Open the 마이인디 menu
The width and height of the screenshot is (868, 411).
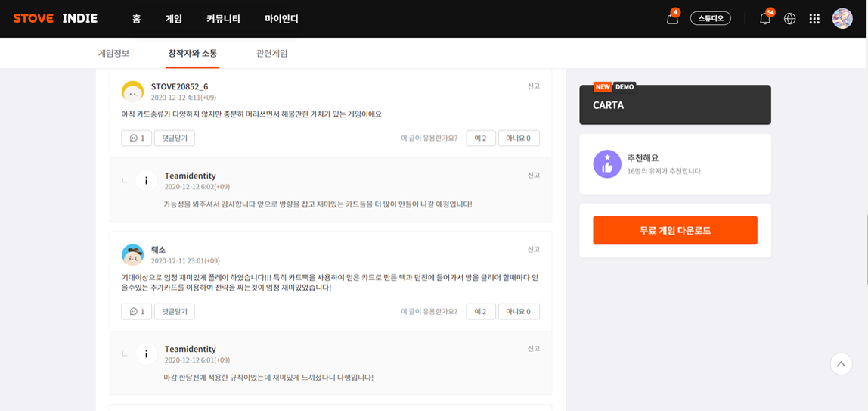(x=281, y=19)
